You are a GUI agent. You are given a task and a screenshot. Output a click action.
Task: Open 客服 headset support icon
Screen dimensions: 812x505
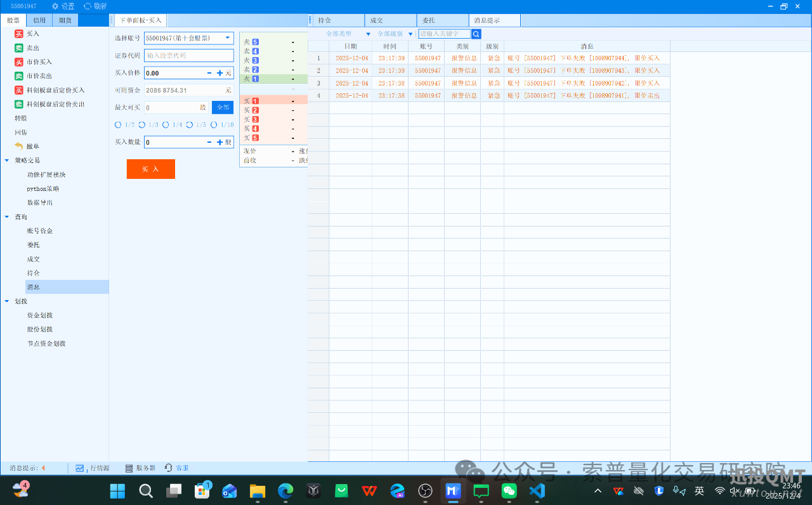[x=169, y=468]
